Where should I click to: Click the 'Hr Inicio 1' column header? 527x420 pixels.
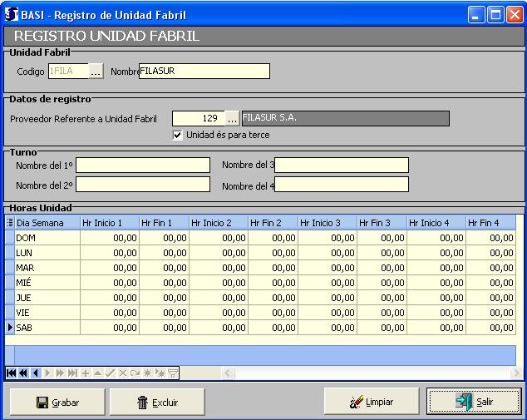[x=109, y=223]
